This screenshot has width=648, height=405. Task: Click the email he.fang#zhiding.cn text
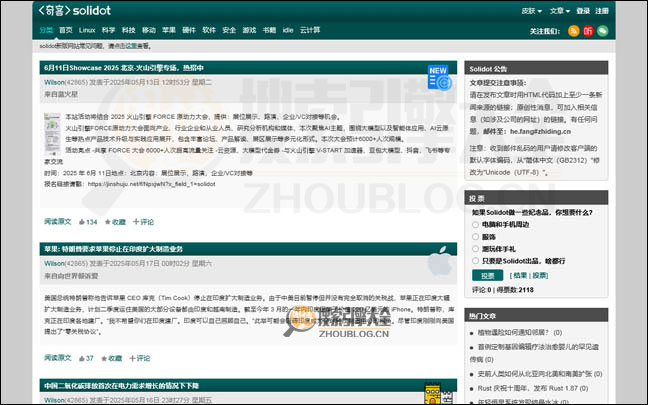pos(541,132)
